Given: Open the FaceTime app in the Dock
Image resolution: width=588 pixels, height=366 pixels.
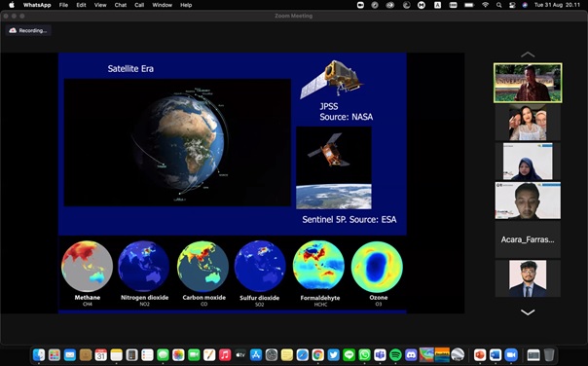Looking at the screenshot, I should coord(194,354).
